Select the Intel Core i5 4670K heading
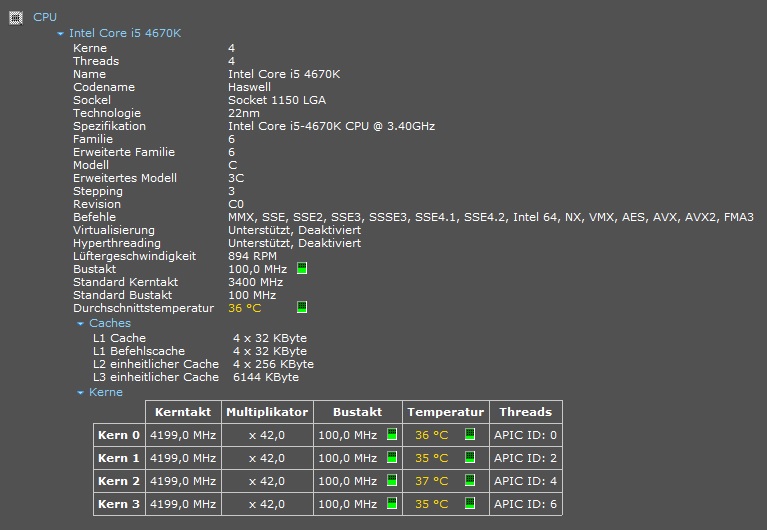767x530 pixels. click(x=125, y=33)
